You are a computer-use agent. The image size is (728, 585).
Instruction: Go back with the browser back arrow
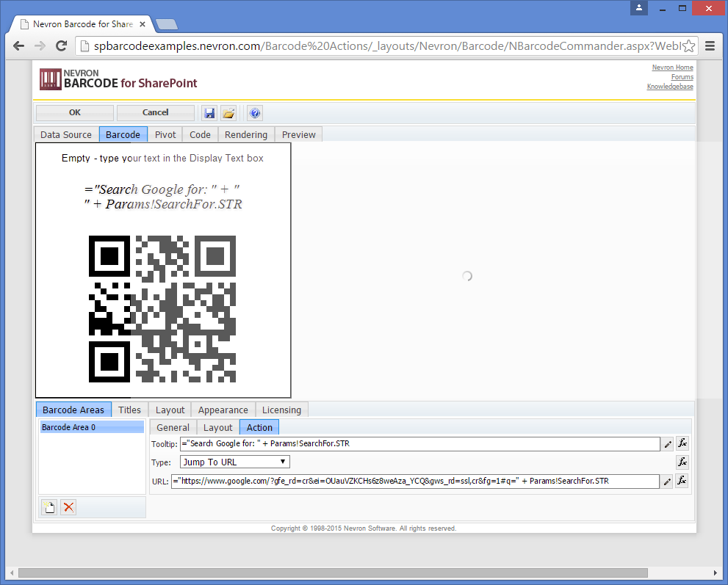[18, 46]
